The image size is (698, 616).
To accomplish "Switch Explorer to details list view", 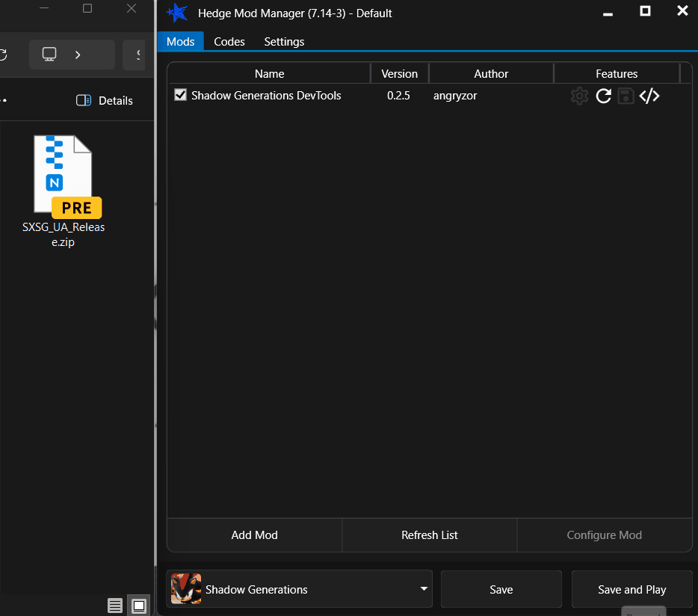I will (115, 606).
